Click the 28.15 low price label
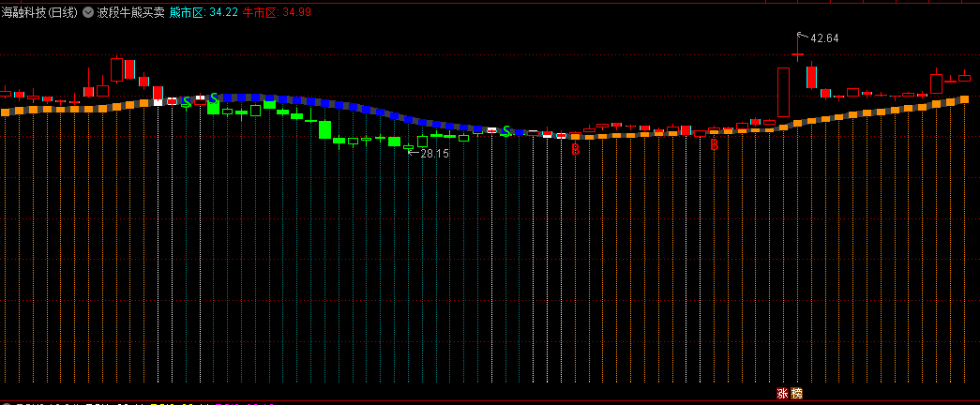980x405 pixels. coord(434,153)
